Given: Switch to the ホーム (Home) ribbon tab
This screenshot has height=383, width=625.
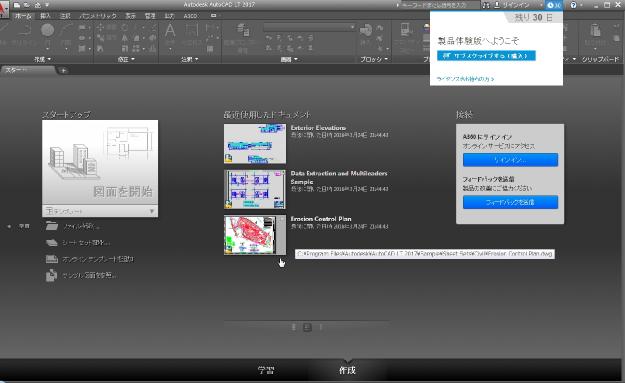Looking at the screenshot, I should tap(23, 16).
